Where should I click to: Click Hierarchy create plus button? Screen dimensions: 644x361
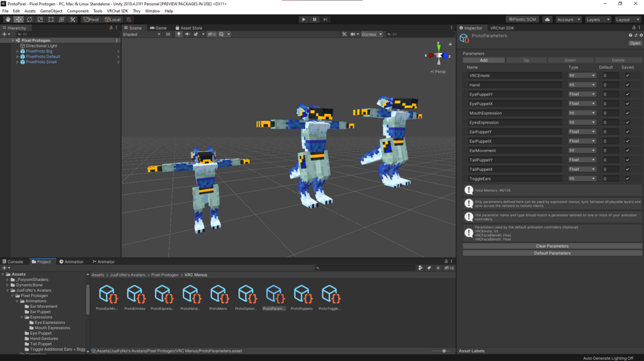click(5, 35)
